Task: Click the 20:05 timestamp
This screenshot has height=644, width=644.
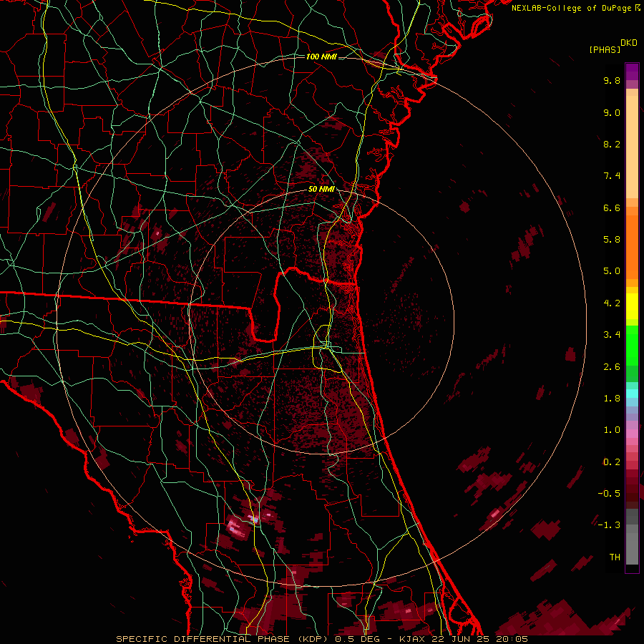Action: click(512, 639)
